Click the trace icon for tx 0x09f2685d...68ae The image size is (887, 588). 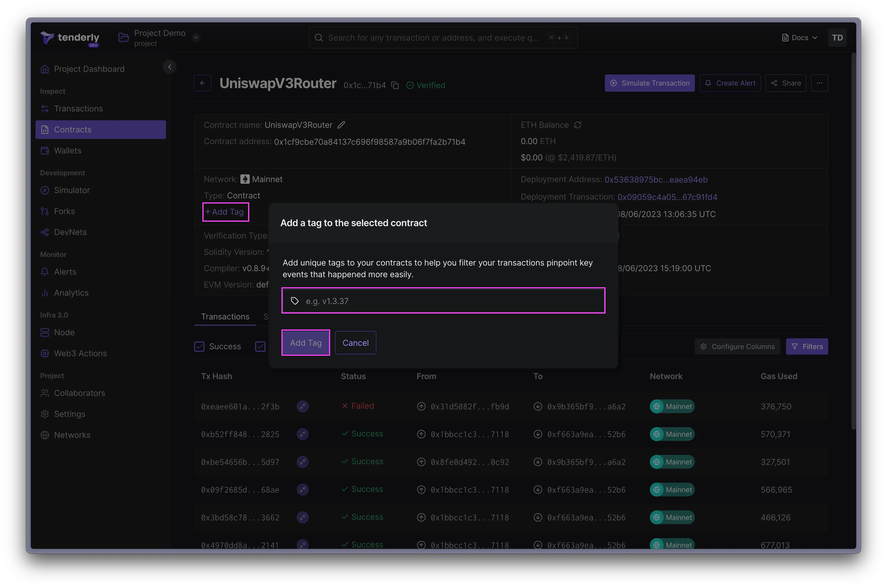point(303,489)
